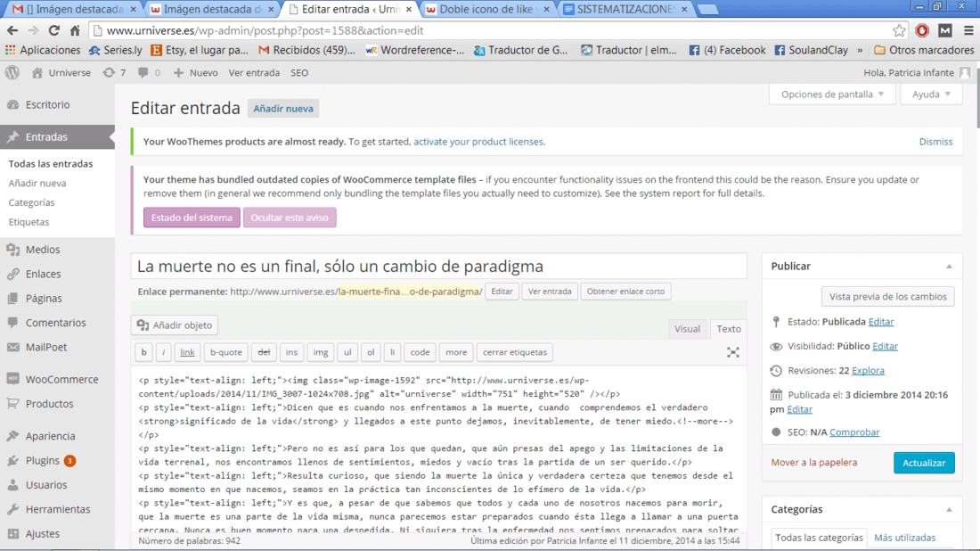
Task: Switch to the Texto editor tab
Action: [728, 329]
